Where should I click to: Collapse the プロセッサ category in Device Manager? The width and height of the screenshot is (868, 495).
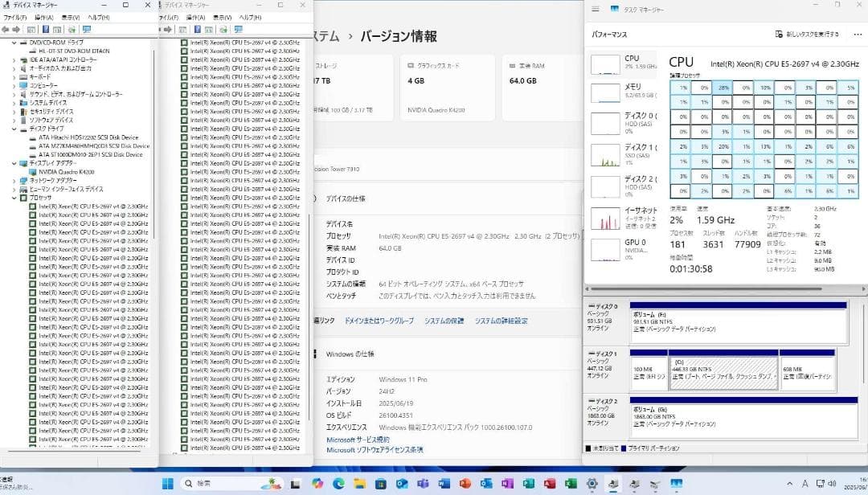pos(14,197)
